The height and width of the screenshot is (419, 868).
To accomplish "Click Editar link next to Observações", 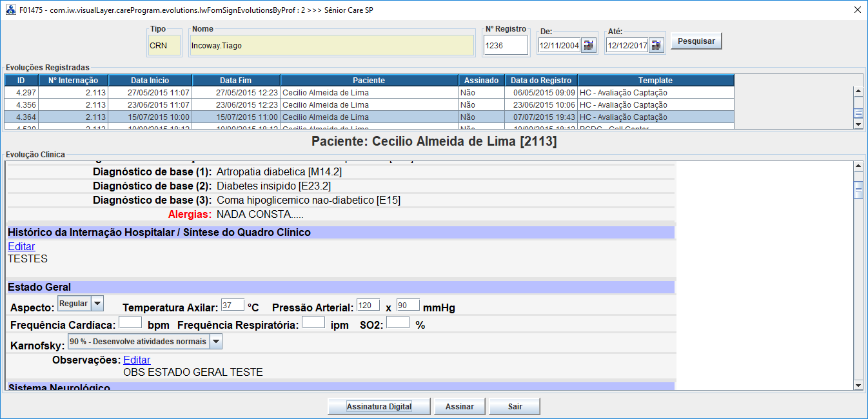I will [x=137, y=360].
